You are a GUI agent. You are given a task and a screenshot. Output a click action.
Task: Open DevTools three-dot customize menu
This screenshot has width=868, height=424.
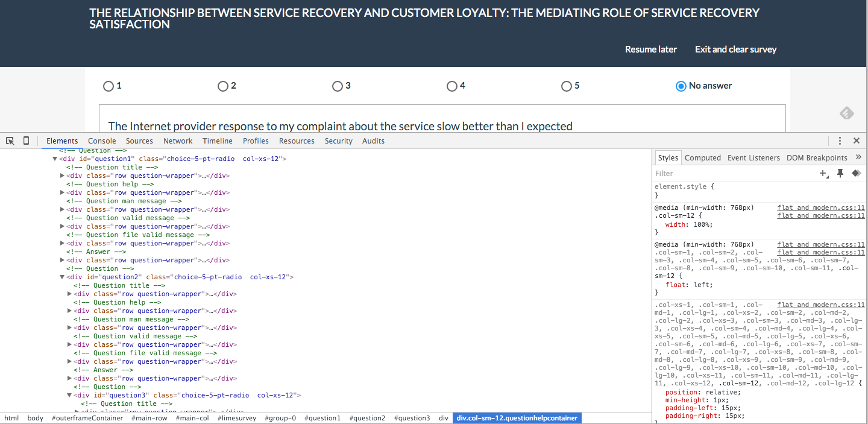click(x=840, y=141)
